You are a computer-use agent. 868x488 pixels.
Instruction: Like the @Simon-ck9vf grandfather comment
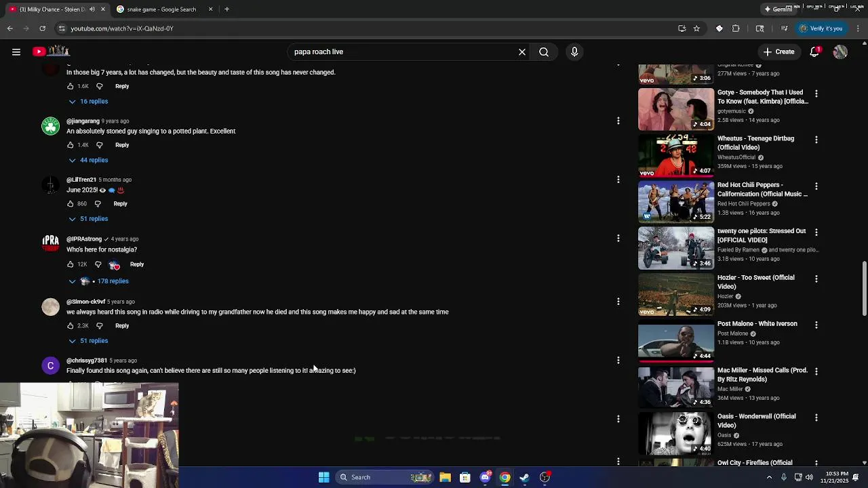point(70,325)
